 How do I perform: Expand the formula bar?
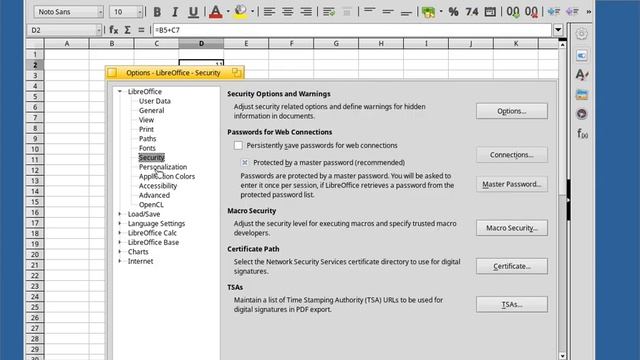click(558, 30)
